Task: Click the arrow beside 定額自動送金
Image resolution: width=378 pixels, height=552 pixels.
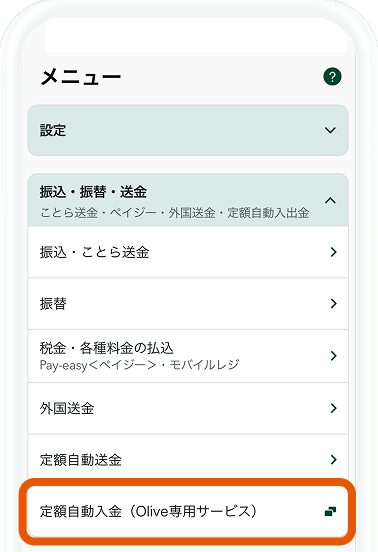Action: (333, 459)
